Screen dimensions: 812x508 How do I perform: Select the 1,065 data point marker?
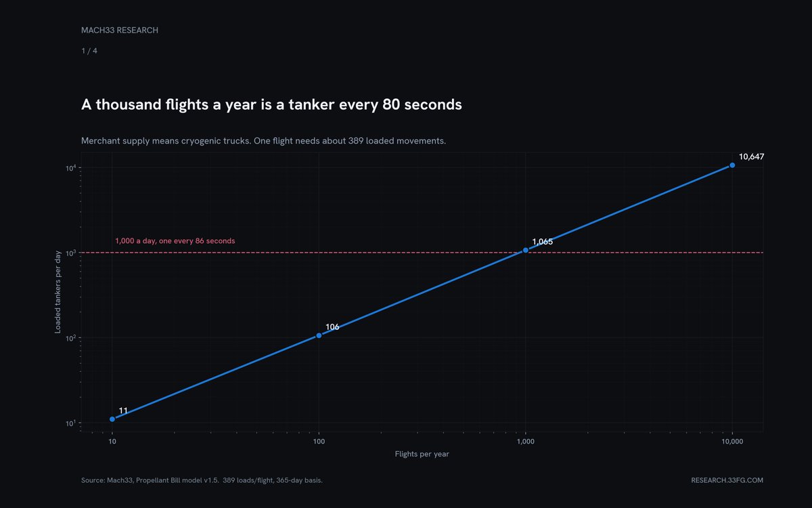click(x=526, y=251)
